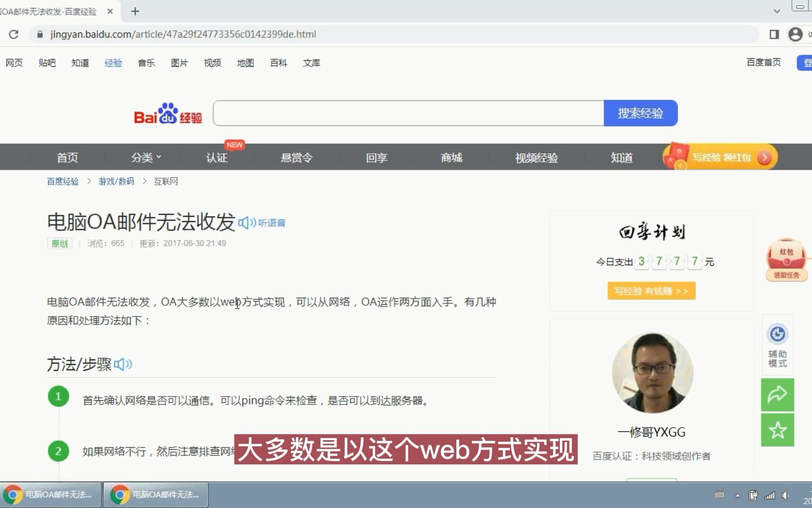The width and height of the screenshot is (812, 508).
Task: Click step 1 text about ping命令
Action: 256,401
